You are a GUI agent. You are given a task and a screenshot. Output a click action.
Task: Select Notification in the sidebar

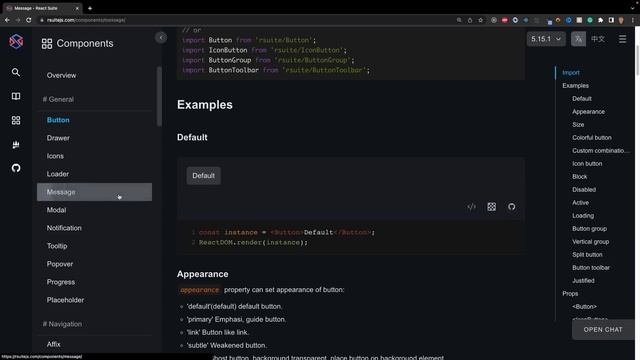[x=94, y=228]
